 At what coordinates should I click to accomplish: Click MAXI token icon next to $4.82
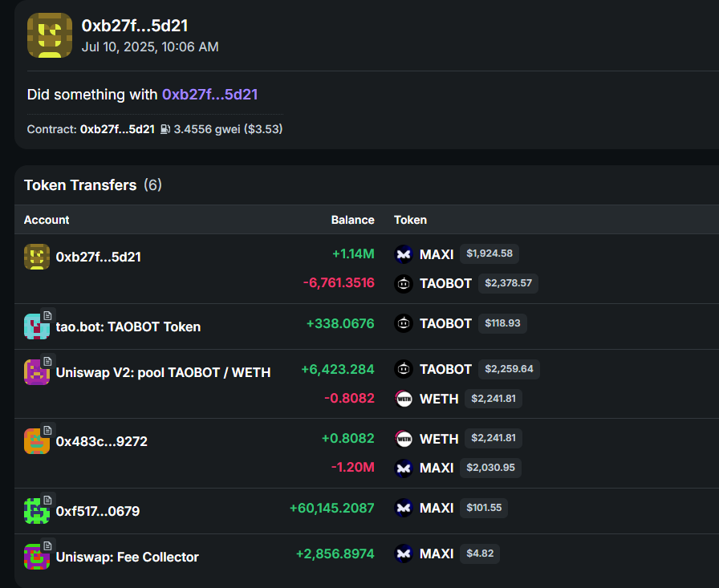point(404,554)
